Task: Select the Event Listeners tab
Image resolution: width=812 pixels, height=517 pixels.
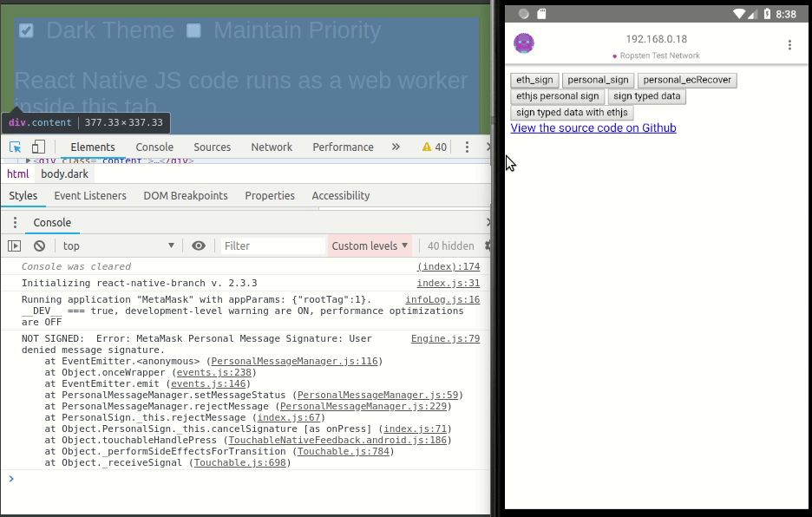Action: pos(90,196)
